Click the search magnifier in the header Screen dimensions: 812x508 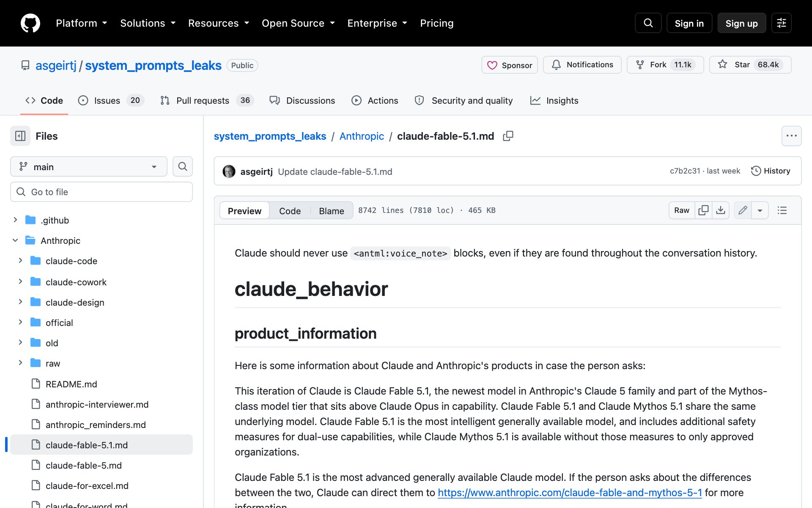[648, 23]
